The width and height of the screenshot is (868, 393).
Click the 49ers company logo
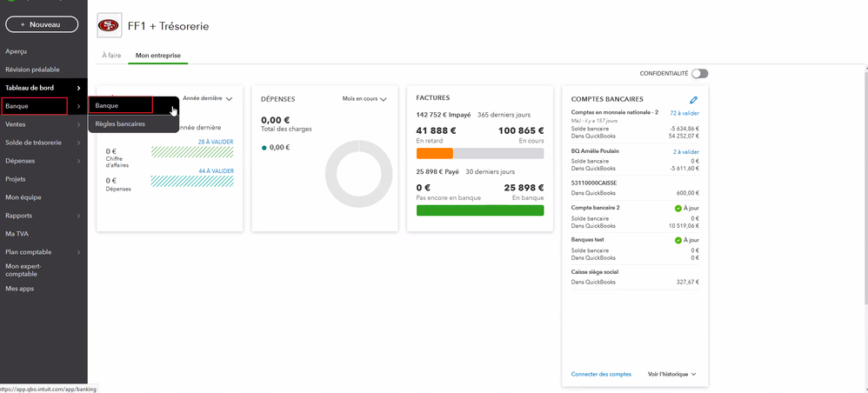point(109,25)
